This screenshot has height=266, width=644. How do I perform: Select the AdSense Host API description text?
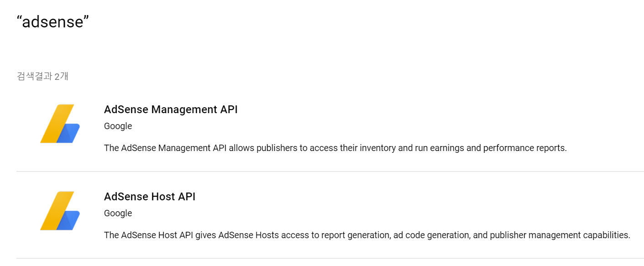pyautogui.click(x=367, y=235)
